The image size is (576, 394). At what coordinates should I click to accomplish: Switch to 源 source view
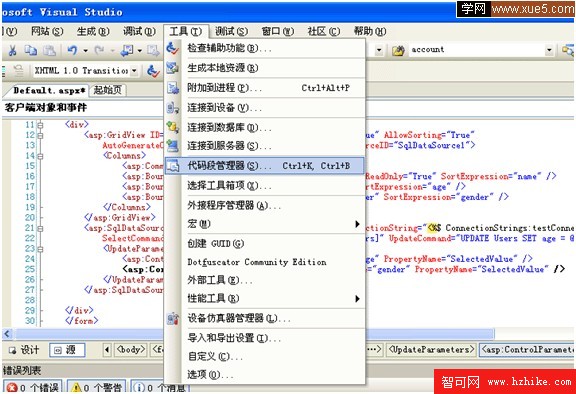(67, 350)
